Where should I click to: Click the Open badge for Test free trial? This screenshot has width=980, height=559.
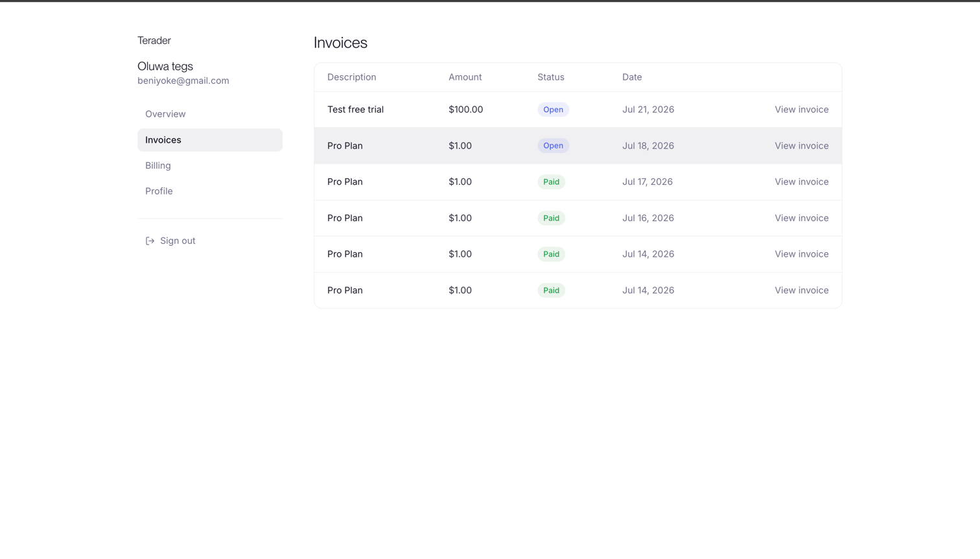553,110
